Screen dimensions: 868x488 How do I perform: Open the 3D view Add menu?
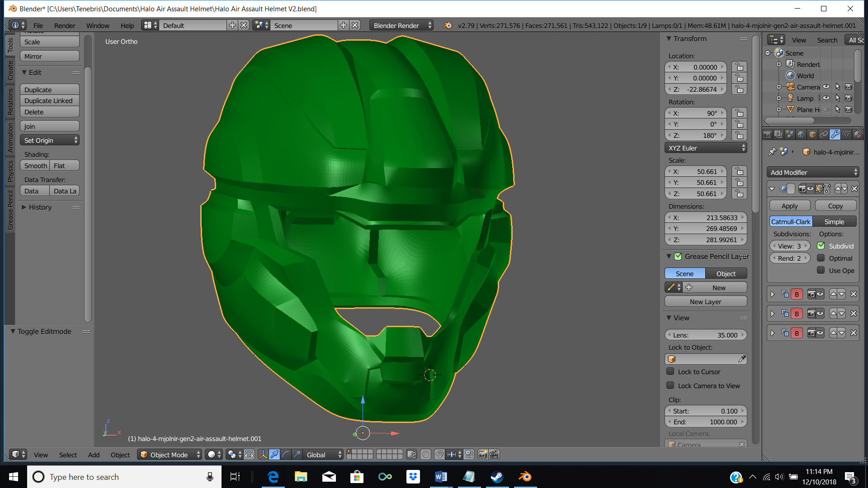[x=94, y=455]
